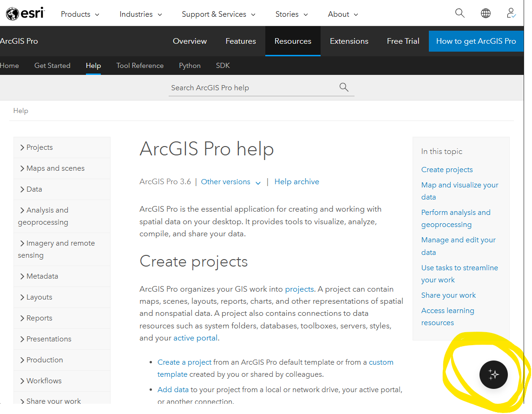Expand the Reports sidebar section
Viewport: 532px width, 414px height.
tap(62, 318)
